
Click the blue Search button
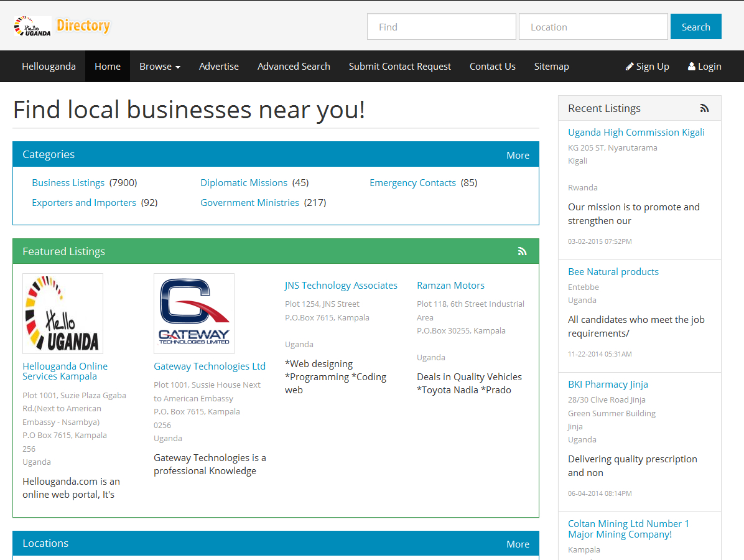[x=695, y=27]
